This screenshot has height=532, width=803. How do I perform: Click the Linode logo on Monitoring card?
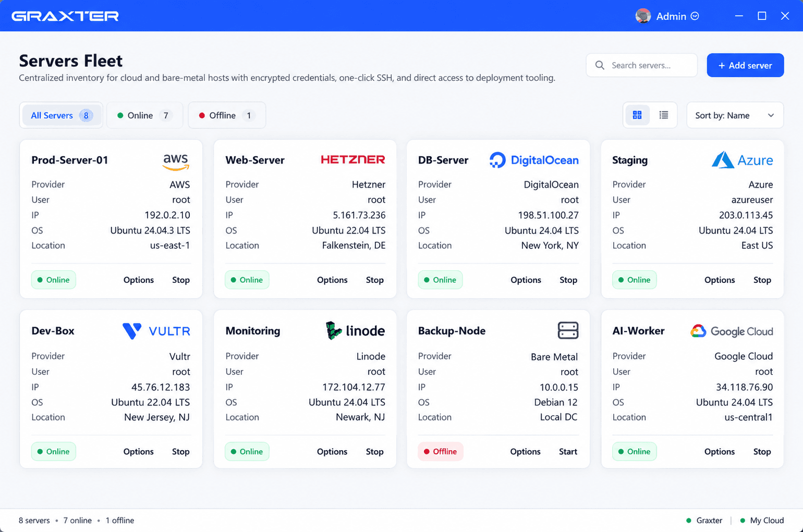click(355, 330)
